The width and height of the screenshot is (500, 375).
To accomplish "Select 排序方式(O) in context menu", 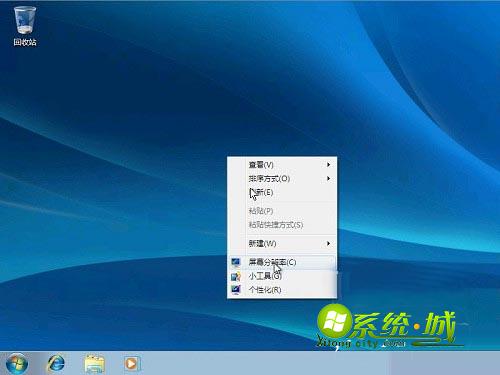I will [x=282, y=179].
